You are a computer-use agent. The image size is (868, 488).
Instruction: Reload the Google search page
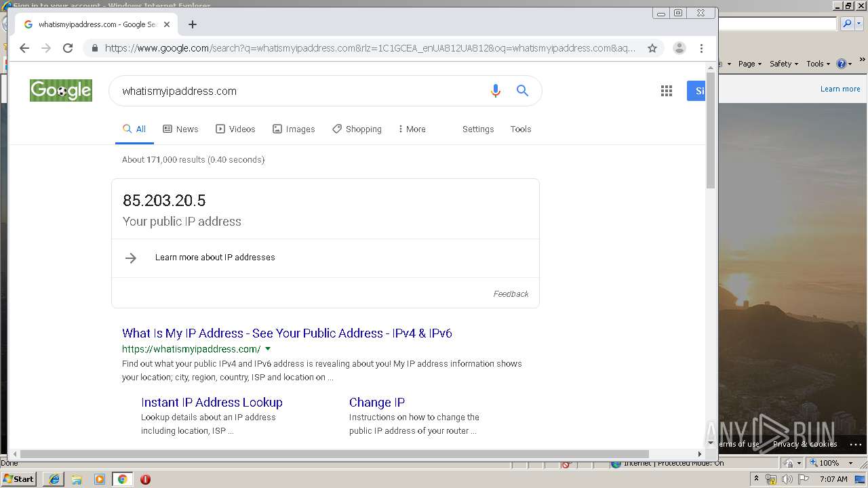68,48
